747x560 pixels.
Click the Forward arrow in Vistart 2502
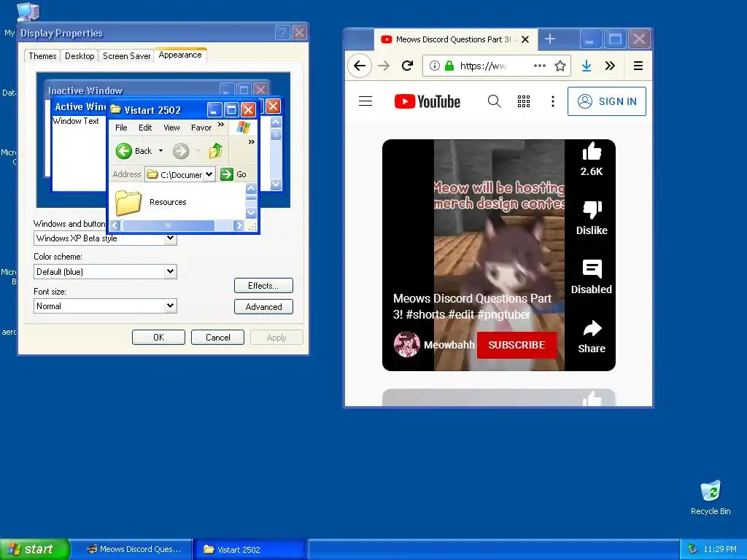coord(181,152)
